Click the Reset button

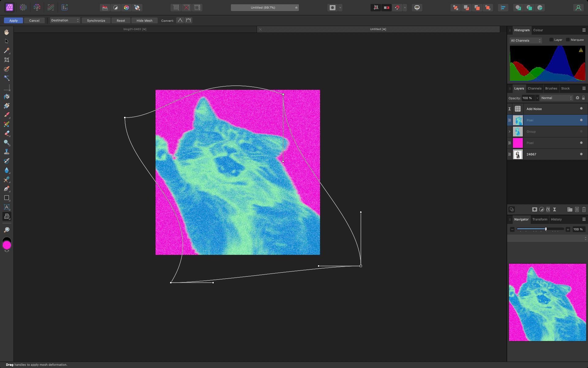121,20
